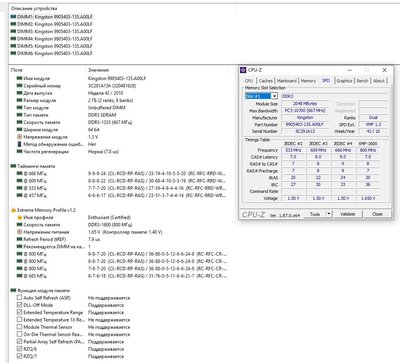Click the Extreme Memory Profile v1.2 flame icon
The image size is (400, 363).
(13, 210)
